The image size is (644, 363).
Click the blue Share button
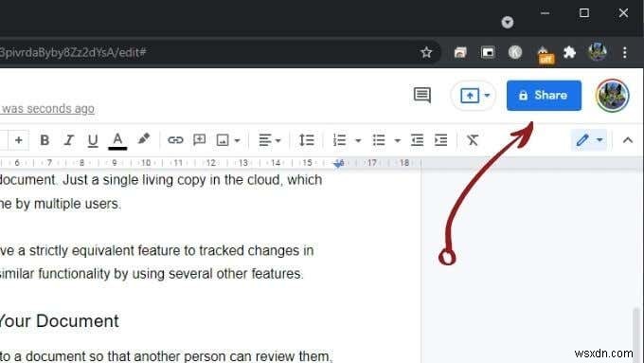click(x=544, y=96)
